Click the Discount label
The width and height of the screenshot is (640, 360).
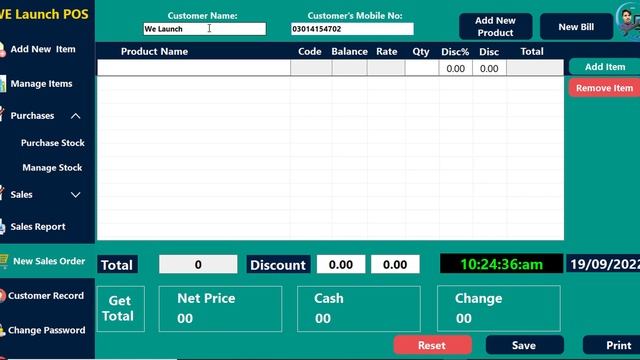(x=278, y=264)
